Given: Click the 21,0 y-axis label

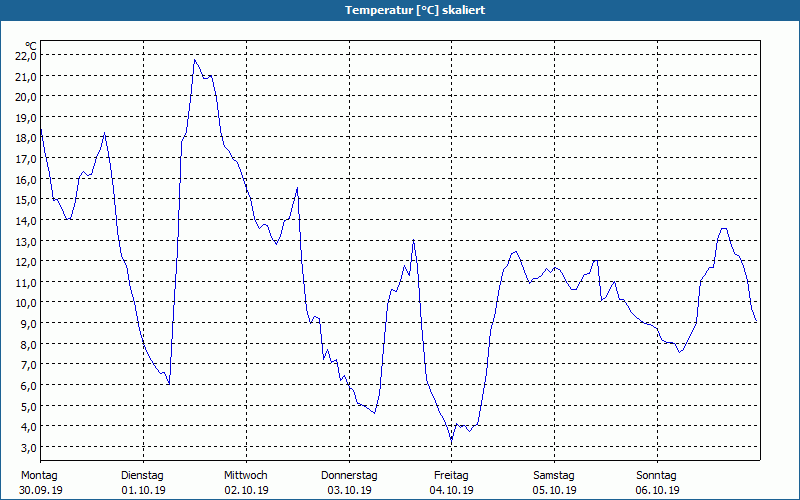Looking at the screenshot, I should pos(26,77).
